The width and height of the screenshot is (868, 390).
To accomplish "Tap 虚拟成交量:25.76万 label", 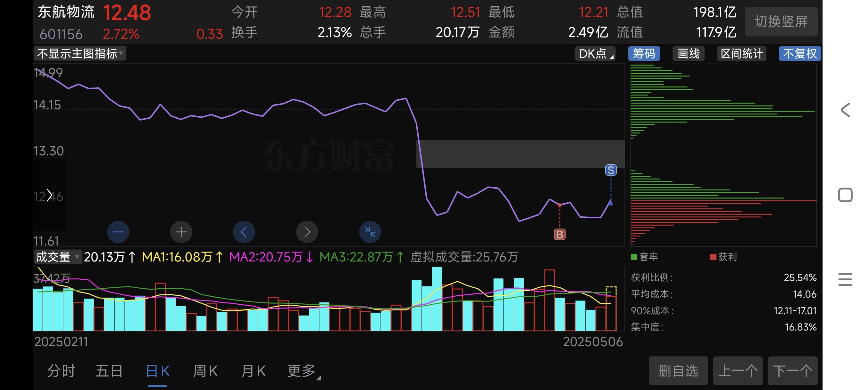I will (464, 257).
